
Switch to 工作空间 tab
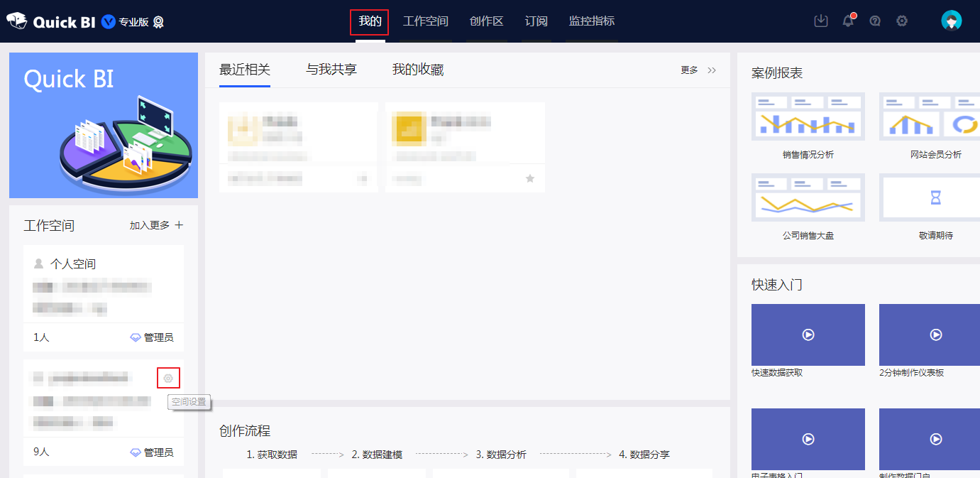point(426,21)
